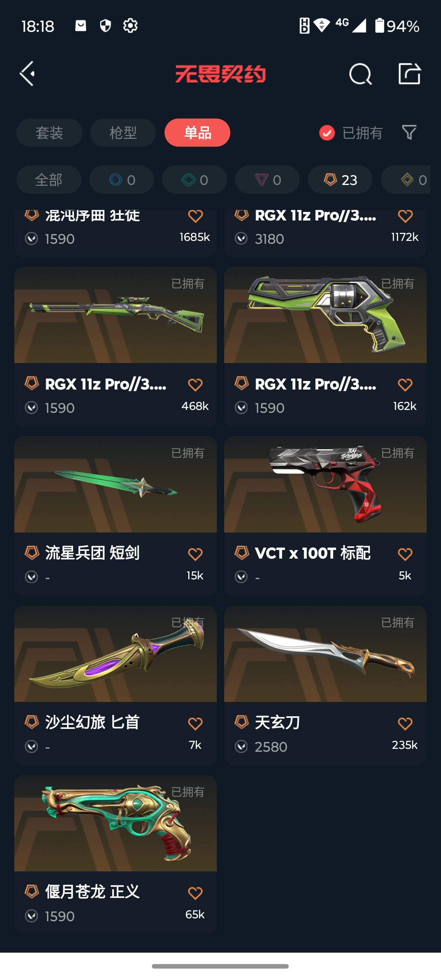This screenshot has width=441, height=980.
Task: Open the search magnifier icon
Action: [361, 74]
